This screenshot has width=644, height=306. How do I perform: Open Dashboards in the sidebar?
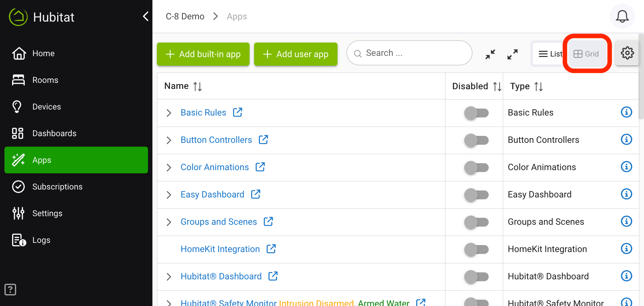tap(76, 133)
